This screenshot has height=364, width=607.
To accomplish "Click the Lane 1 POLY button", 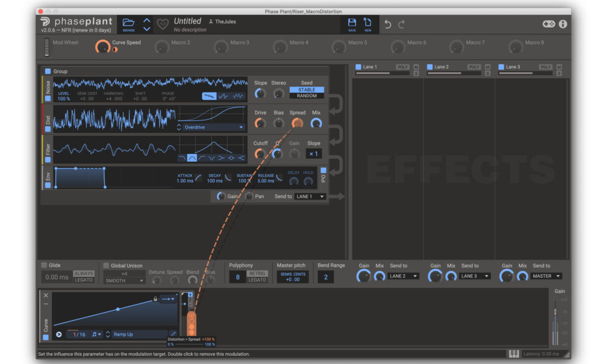I will pos(402,67).
